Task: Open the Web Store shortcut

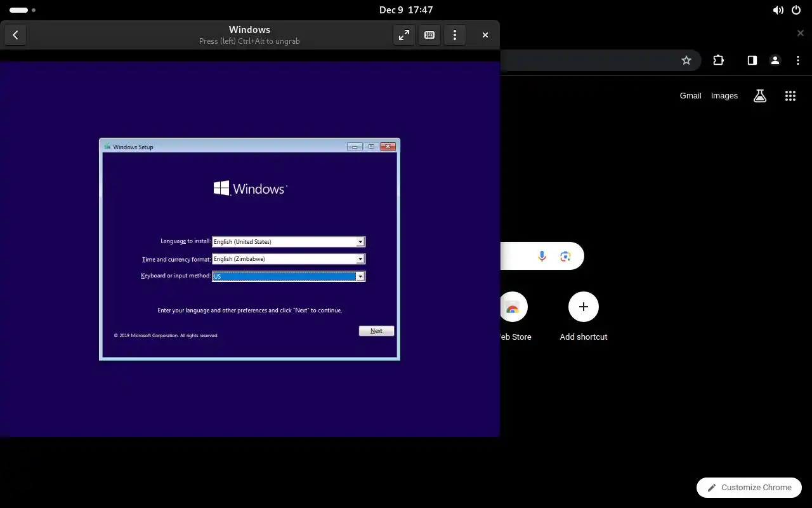Action: pyautogui.click(x=513, y=316)
